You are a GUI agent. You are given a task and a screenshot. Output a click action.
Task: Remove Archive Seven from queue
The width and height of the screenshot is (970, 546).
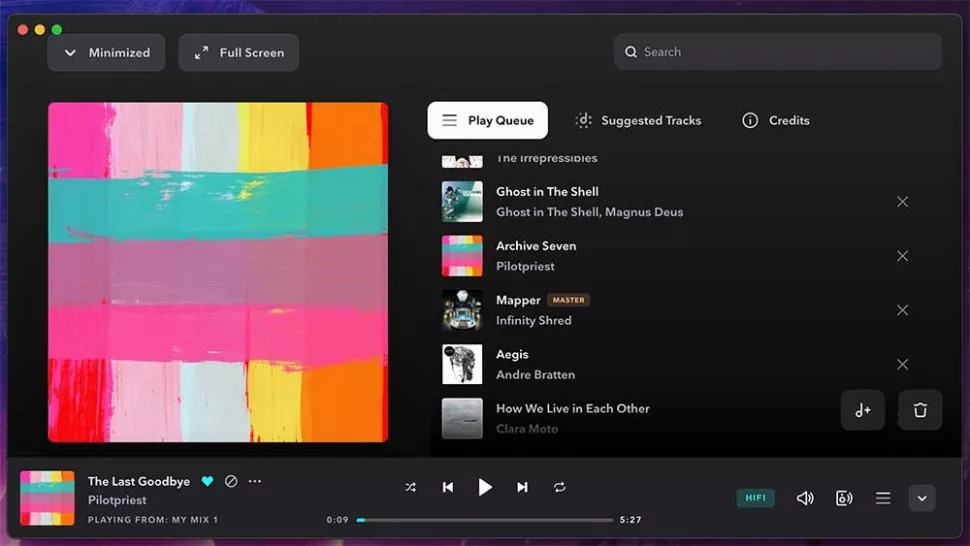[903, 256]
